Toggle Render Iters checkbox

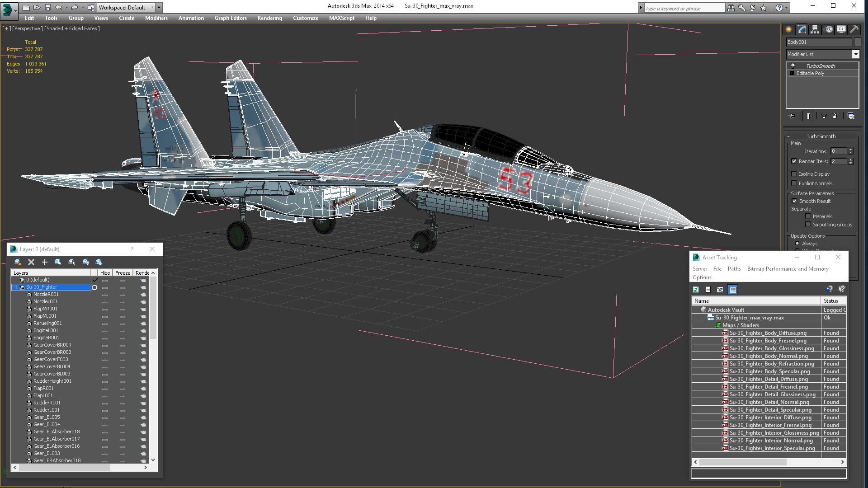pyautogui.click(x=794, y=161)
